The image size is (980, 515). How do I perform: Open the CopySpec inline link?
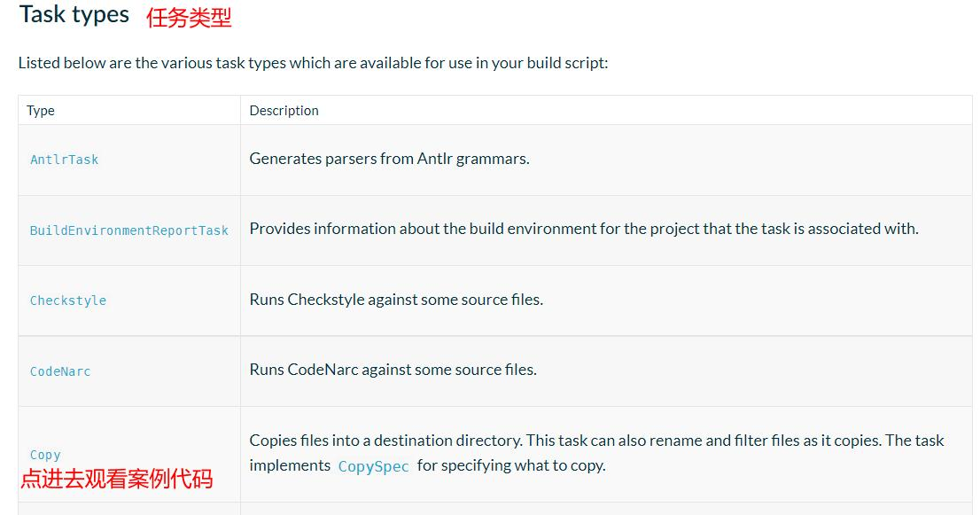click(373, 466)
